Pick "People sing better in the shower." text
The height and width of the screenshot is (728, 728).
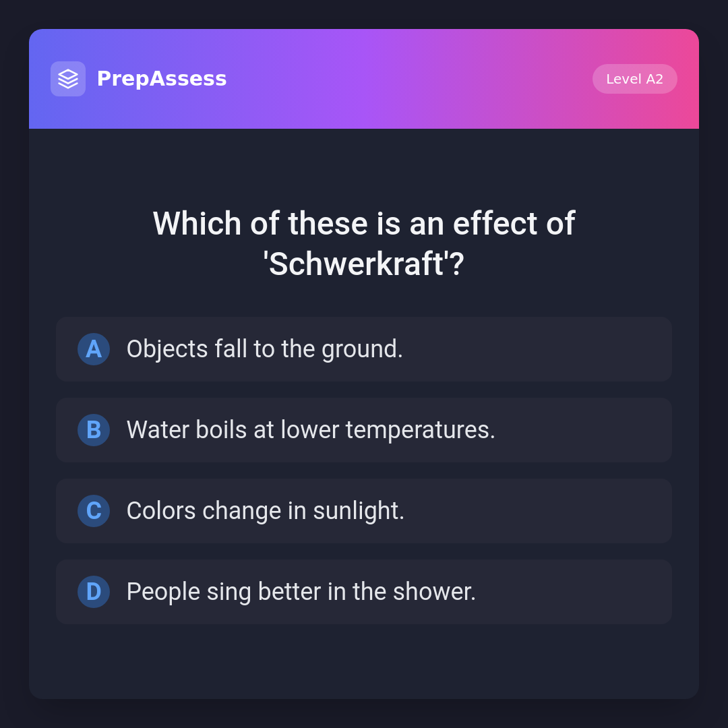click(x=301, y=592)
